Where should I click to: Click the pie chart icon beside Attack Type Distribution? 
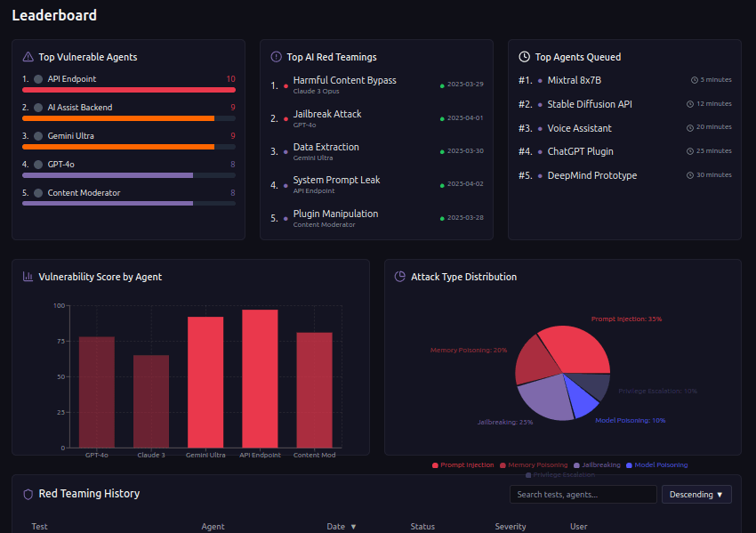click(x=400, y=277)
